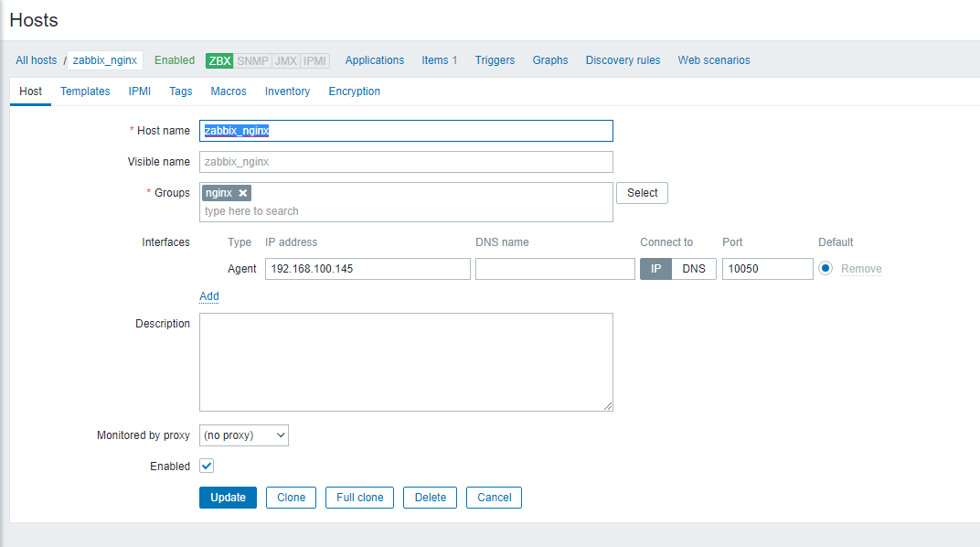The image size is (980, 547).
Task: Click the Description text area
Action: 406,362
